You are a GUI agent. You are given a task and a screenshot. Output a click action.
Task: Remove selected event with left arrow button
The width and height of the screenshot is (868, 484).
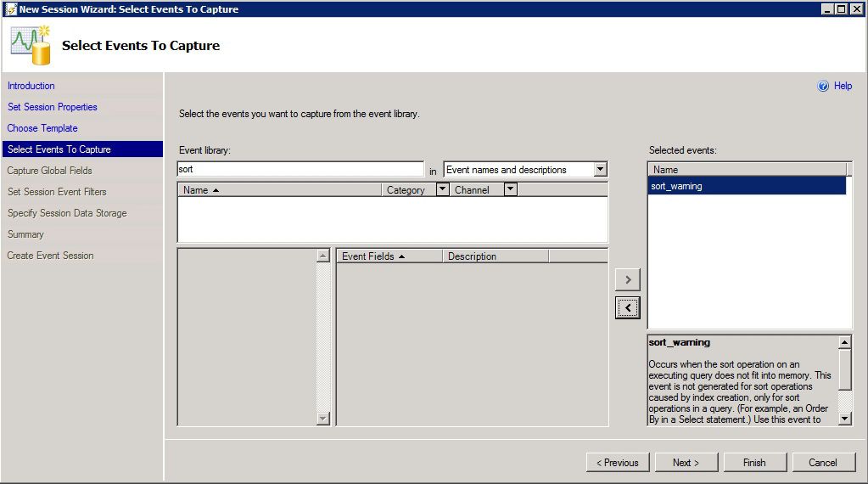point(628,307)
